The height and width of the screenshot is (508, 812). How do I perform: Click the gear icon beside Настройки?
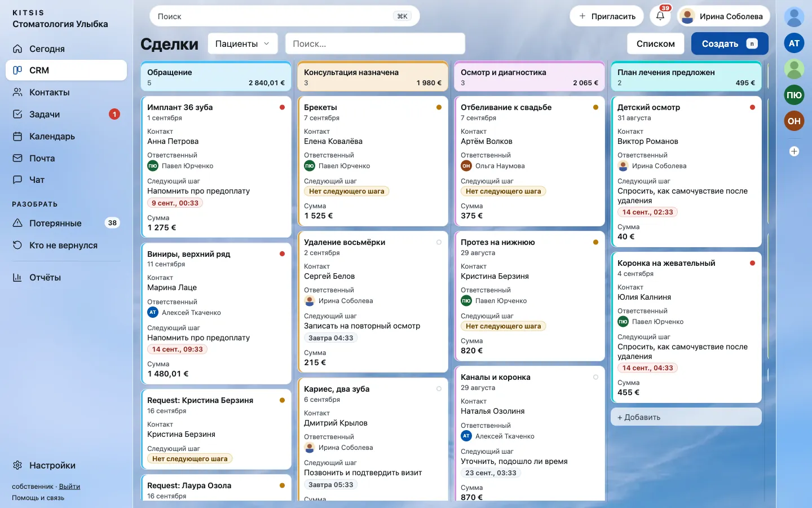(17, 465)
